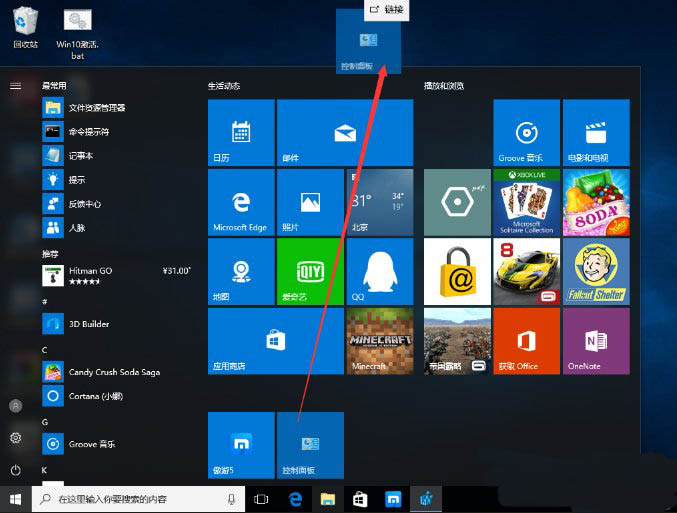
Task: Launch the Microsoft Edge tile
Action: [x=240, y=202]
